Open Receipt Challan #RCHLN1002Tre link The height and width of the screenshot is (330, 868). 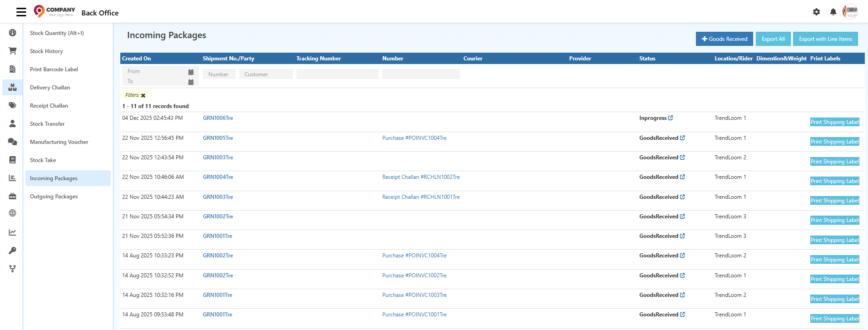[421, 177]
